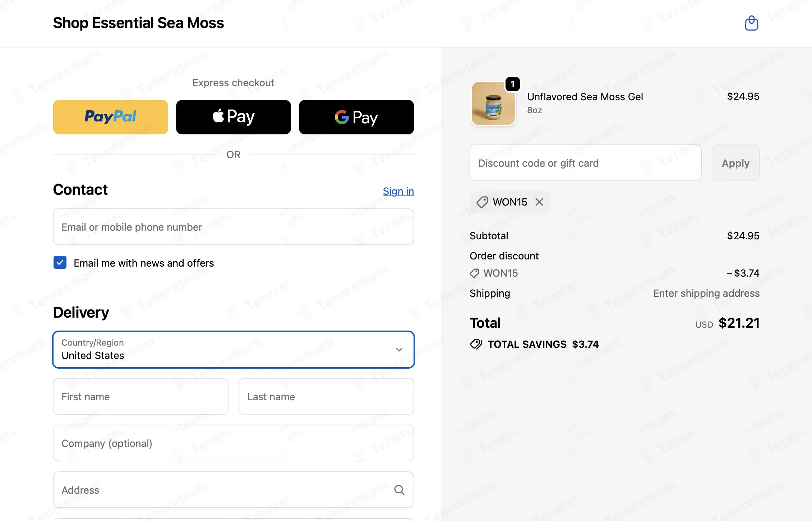The width and height of the screenshot is (812, 521).
Task: Click the 8oz variant text
Action: pyautogui.click(x=535, y=110)
